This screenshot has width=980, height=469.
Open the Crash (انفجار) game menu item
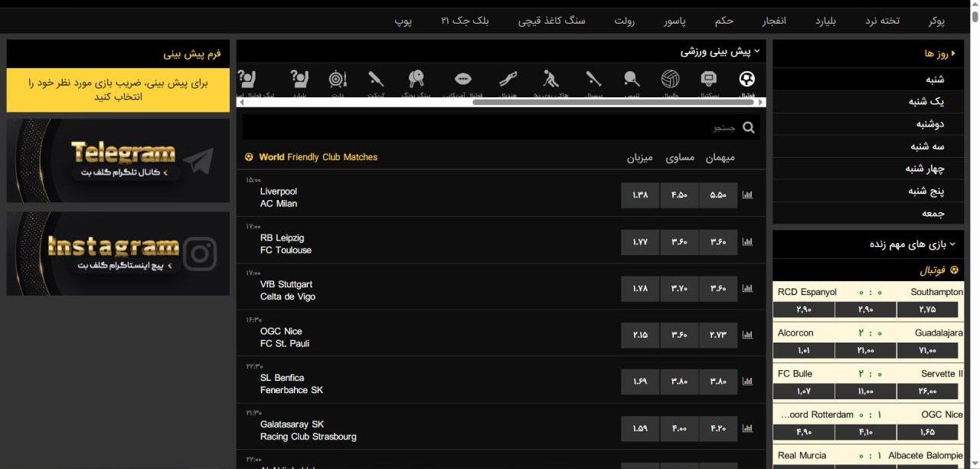point(774,21)
